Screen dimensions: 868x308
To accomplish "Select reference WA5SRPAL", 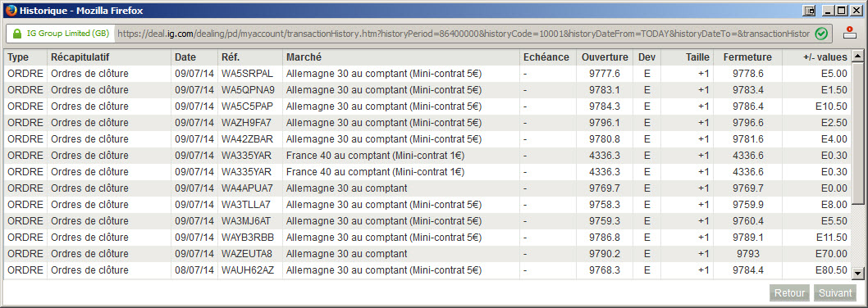I will 248,74.
